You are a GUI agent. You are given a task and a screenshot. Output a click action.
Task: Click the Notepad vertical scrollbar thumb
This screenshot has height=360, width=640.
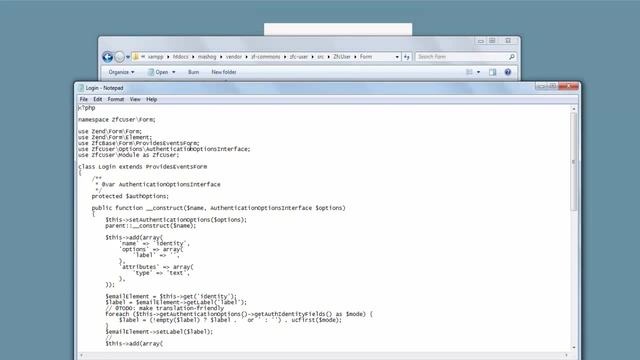pos(574,162)
